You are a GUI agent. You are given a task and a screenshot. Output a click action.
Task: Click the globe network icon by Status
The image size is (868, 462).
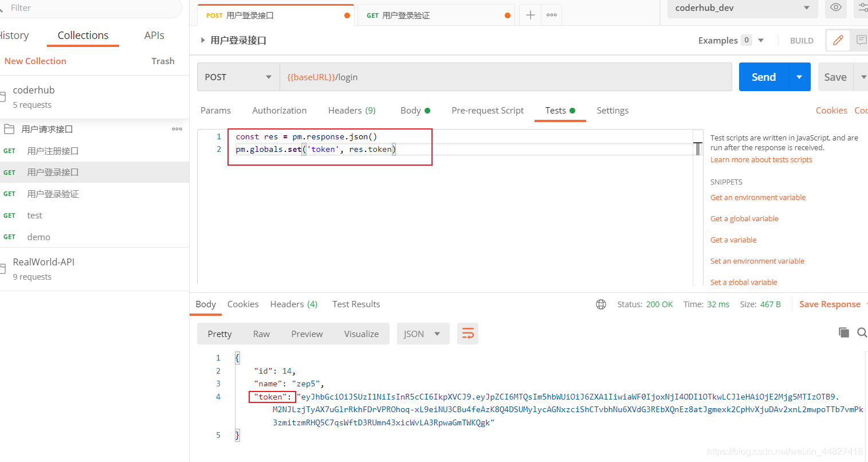click(x=601, y=304)
